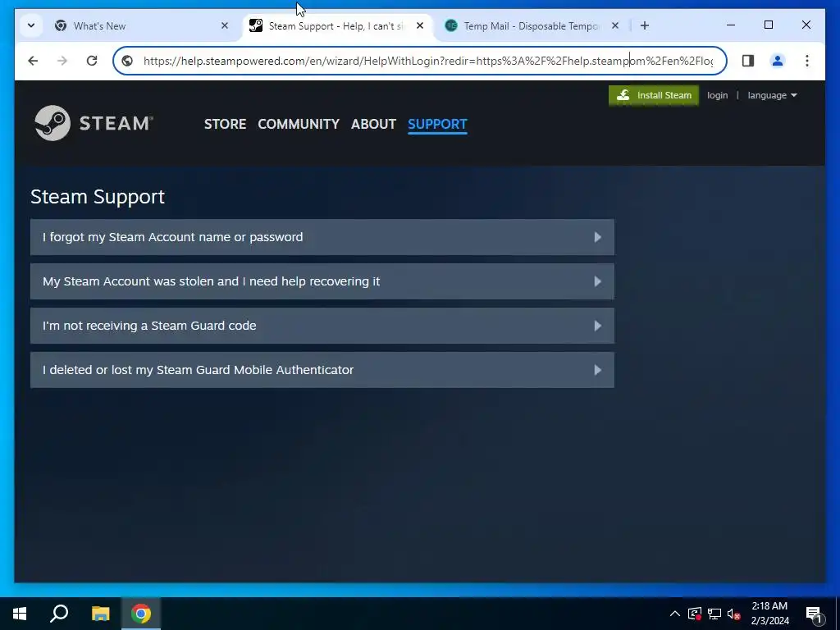The width and height of the screenshot is (840, 630).
Task: Show hidden system tray icons
Action: point(675,614)
